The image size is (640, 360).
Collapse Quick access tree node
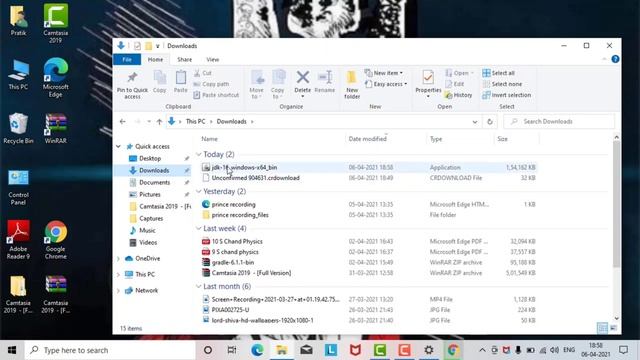pos(118,147)
